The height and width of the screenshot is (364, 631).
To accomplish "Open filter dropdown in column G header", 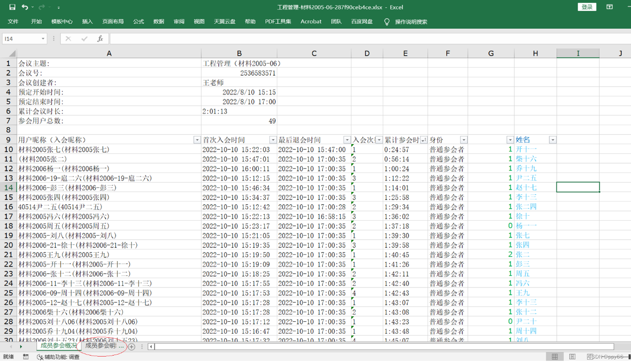I will pos(510,140).
